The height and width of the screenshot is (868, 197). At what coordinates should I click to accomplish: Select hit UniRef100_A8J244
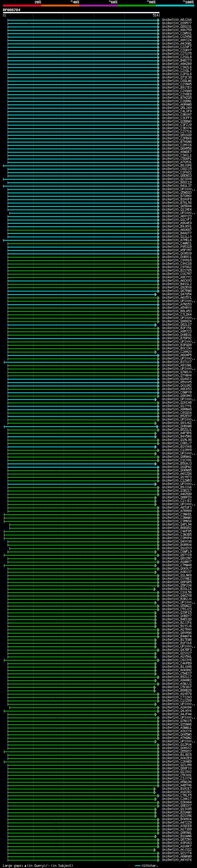click(x=177, y=20)
